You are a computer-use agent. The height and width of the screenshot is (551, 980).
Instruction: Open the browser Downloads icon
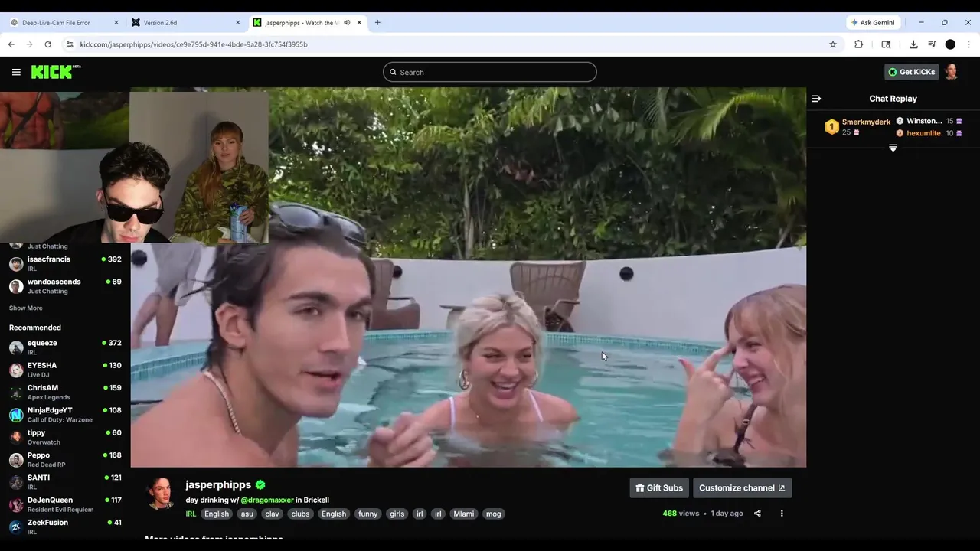913,44
